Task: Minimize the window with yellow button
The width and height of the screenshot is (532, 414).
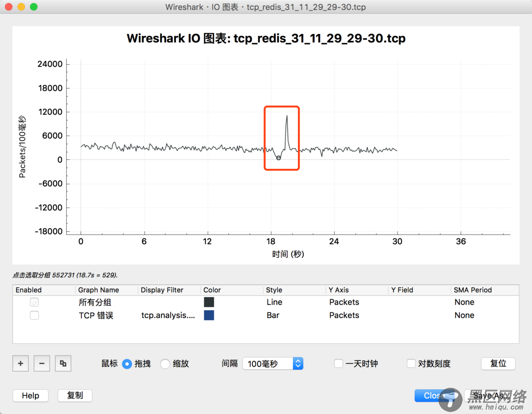Action: [x=21, y=7]
